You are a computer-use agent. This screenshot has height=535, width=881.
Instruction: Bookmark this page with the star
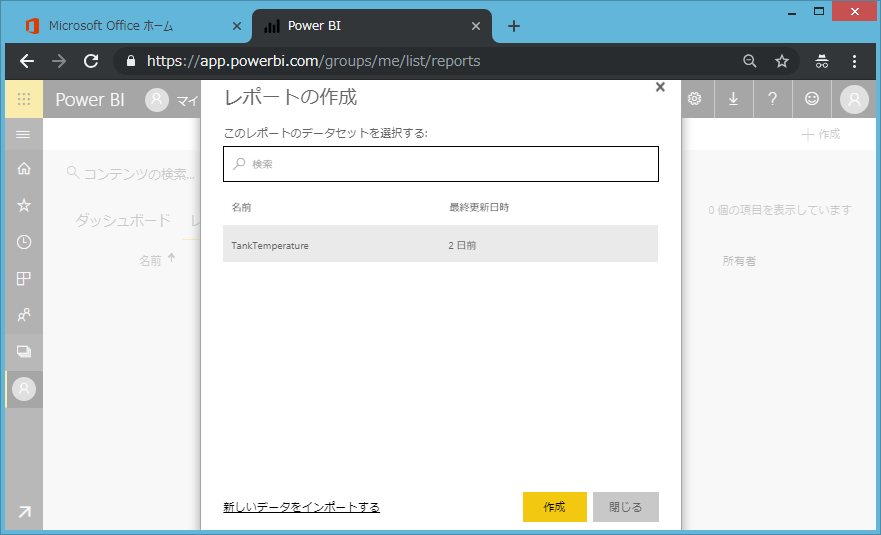(782, 61)
